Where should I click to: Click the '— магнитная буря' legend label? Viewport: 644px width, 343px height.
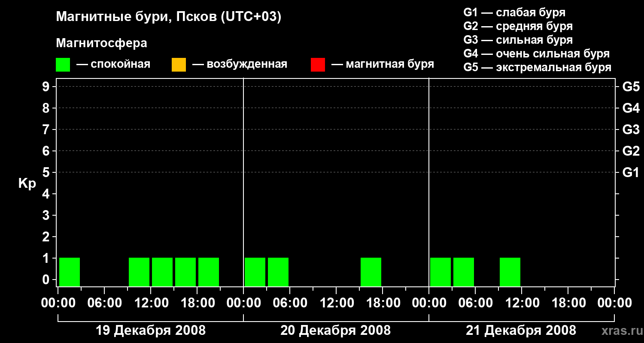point(383,65)
